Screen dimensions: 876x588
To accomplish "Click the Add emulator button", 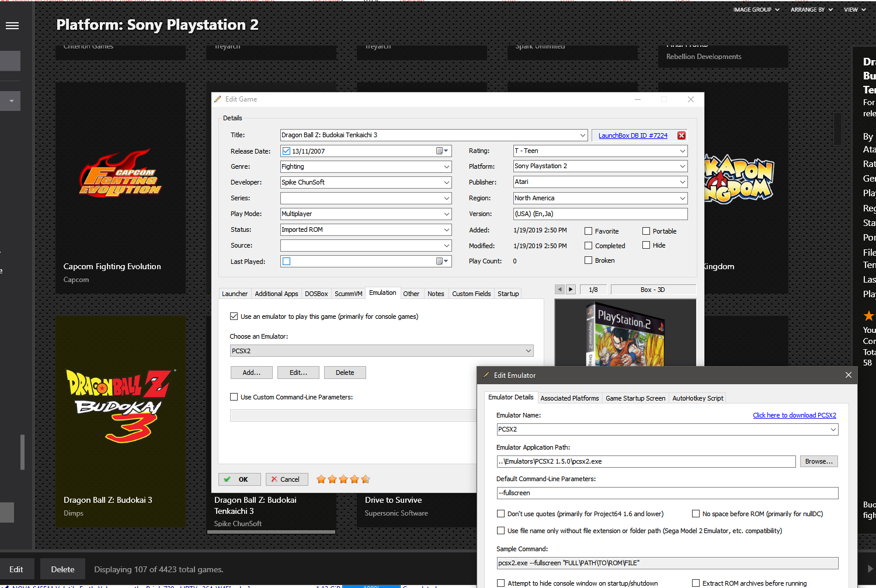I will pos(252,373).
